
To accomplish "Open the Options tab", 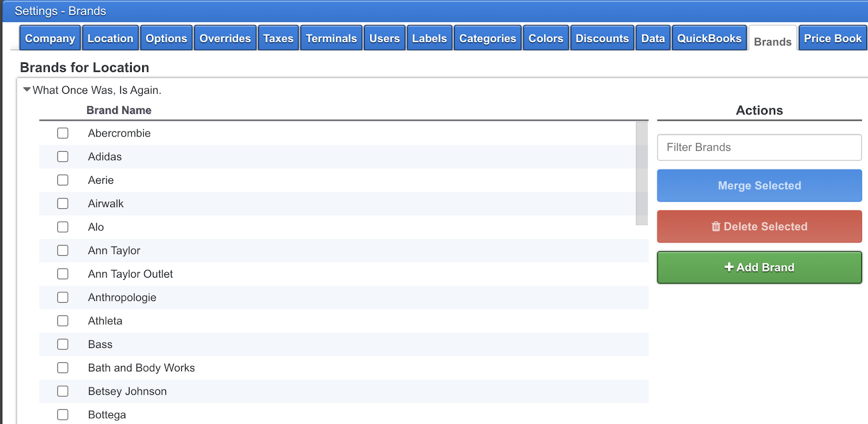I will tap(167, 38).
